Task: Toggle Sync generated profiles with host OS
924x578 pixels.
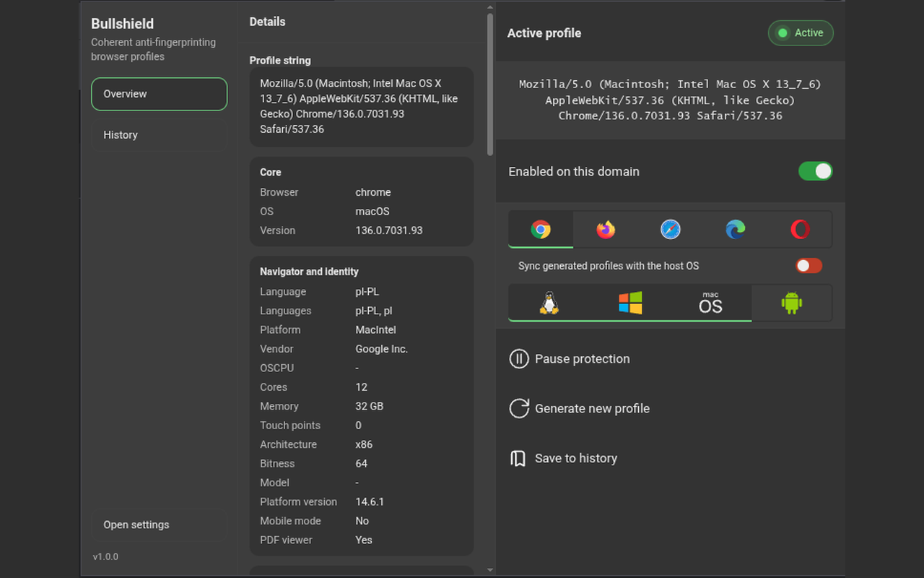Action: coord(808,266)
